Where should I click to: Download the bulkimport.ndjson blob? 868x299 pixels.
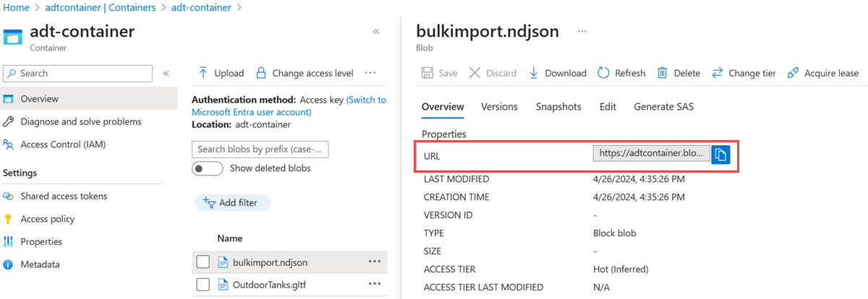pos(557,73)
